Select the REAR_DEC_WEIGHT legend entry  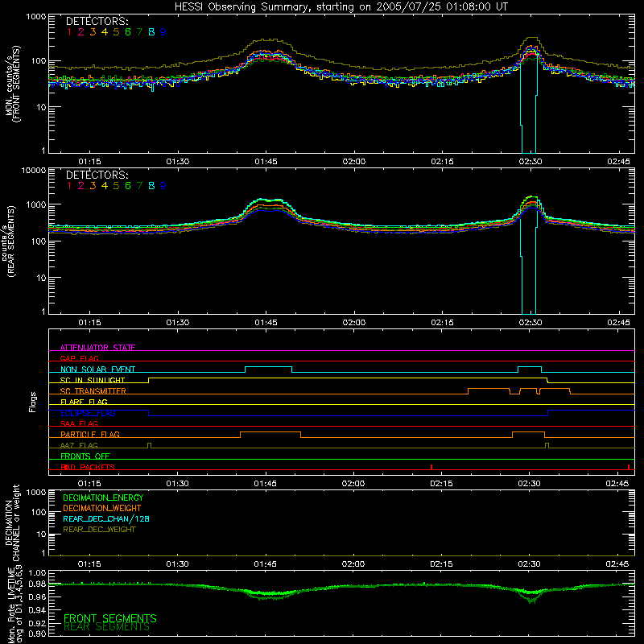pos(99,530)
